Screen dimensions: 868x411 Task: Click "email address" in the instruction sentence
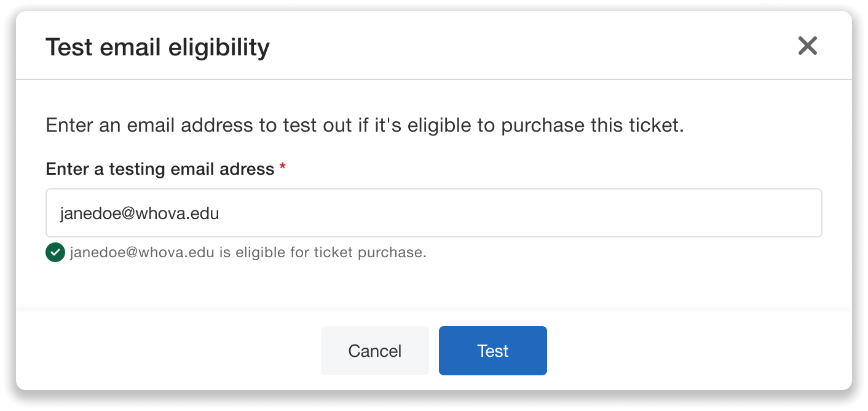[189, 126]
